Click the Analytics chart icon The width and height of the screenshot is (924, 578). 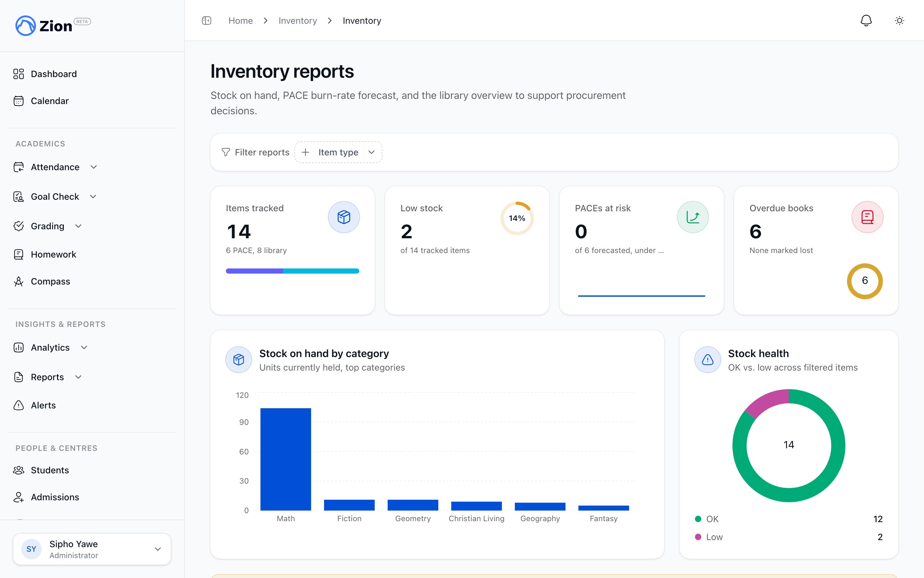(19, 347)
